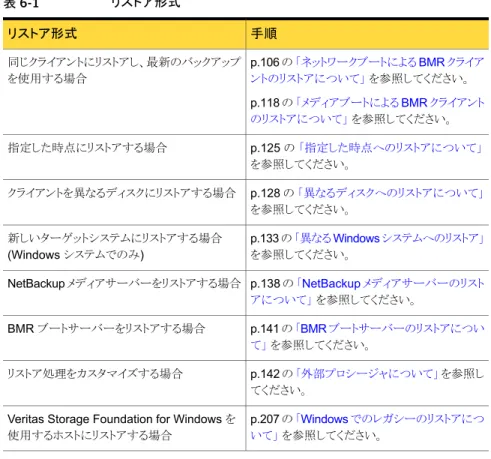Select cell リストア処理をカスタマイズする場合
491x459 pixels.
click(124, 383)
